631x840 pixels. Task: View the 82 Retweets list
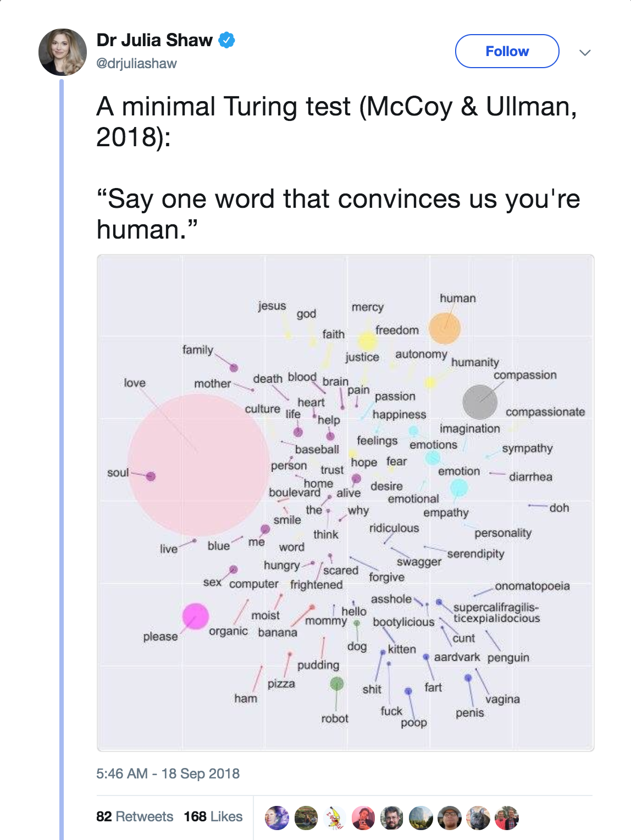(x=135, y=816)
